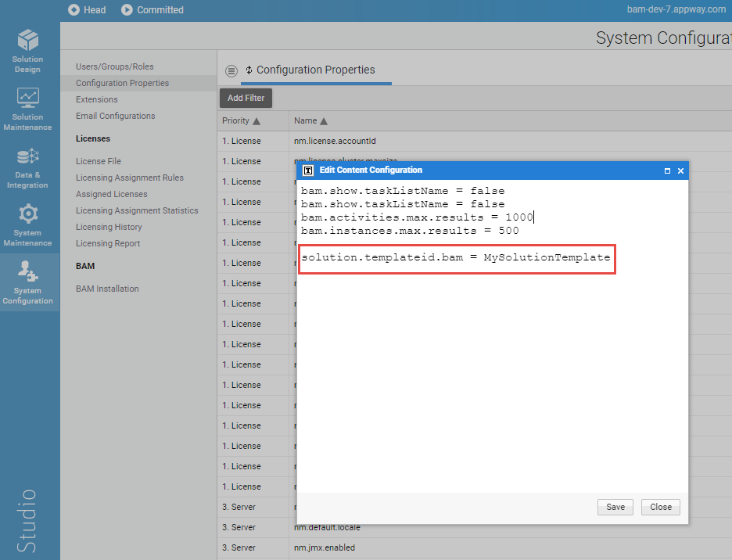Open Email Configurations in sidebar
Image resolution: width=732 pixels, height=560 pixels.
tap(115, 116)
